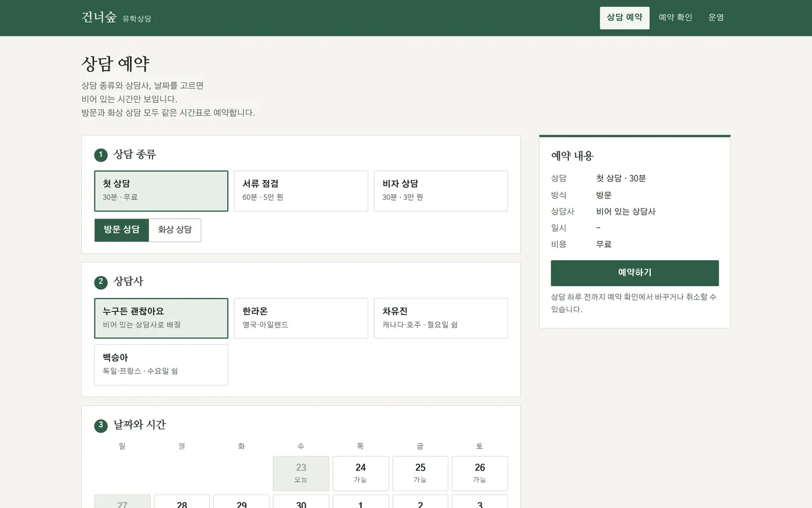Toggle 방문 상담 mode
Image resolution: width=812 pixels, height=508 pixels.
[x=122, y=230]
